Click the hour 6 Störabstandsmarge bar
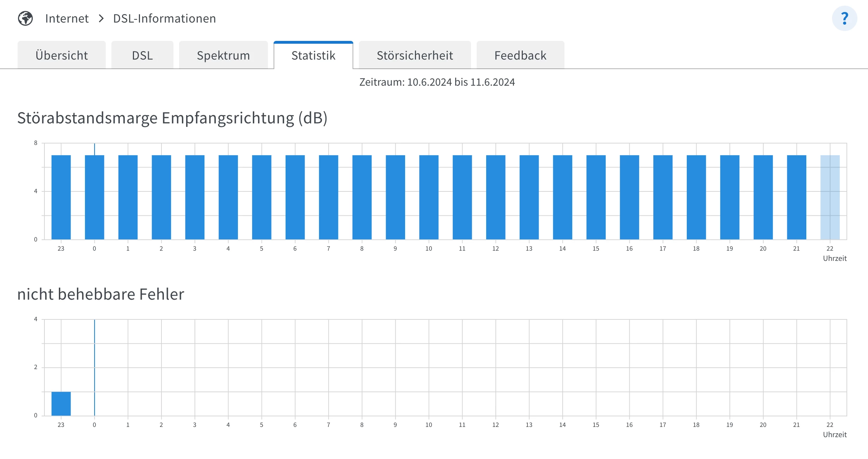The image size is (868, 459). tap(295, 197)
